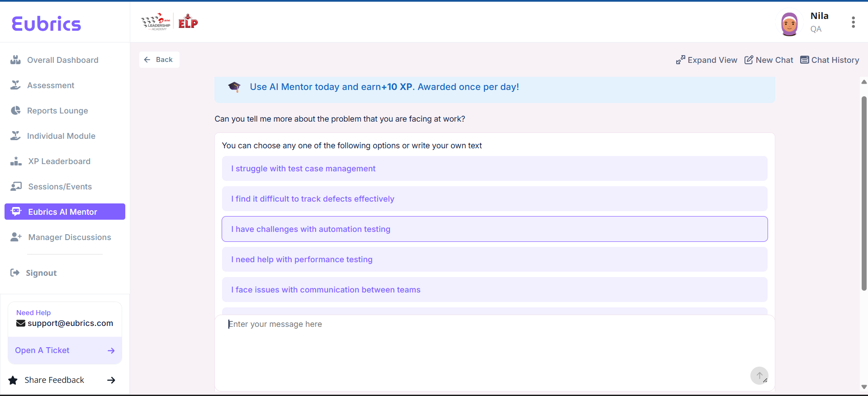This screenshot has width=868, height=396.
Task: Click the user name Nila
Action: click(819, 16)
